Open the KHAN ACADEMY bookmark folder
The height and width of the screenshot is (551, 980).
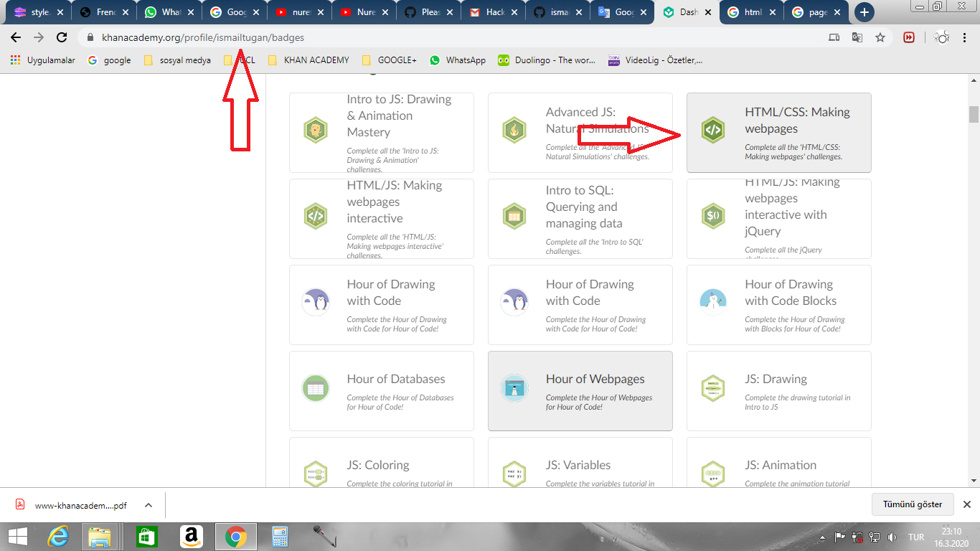308,60
